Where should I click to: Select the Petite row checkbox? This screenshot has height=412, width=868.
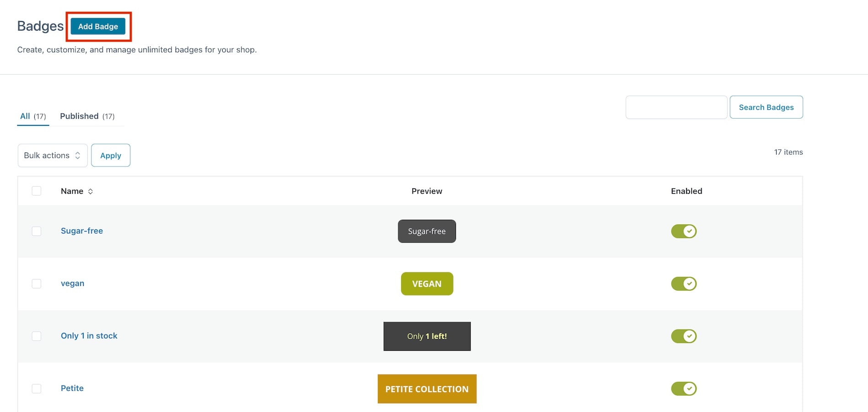coord(37,389)
